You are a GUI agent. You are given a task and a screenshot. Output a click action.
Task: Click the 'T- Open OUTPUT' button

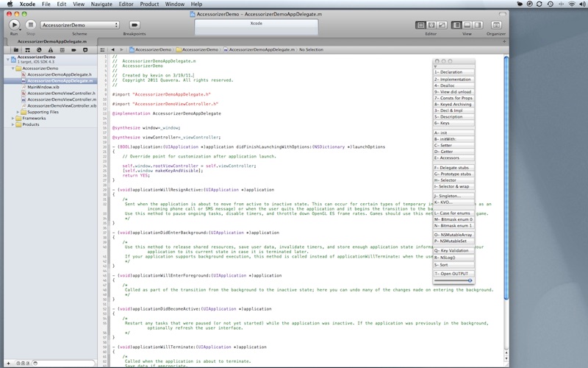tap(453, 273)
